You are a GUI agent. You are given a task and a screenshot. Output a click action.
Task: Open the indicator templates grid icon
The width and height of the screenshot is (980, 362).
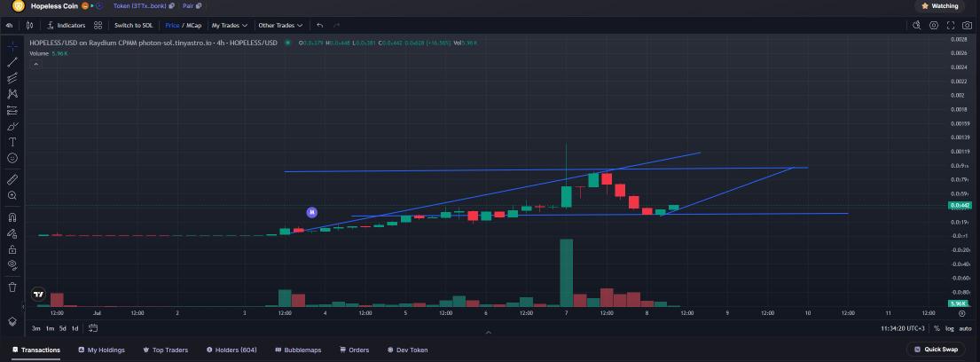pyautogui.click(x=98, y=26)
